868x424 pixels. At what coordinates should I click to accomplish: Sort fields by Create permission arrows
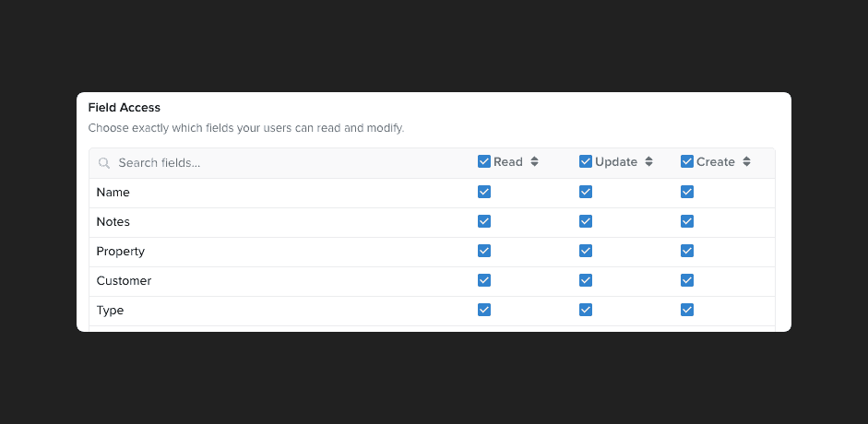[746, 161]
